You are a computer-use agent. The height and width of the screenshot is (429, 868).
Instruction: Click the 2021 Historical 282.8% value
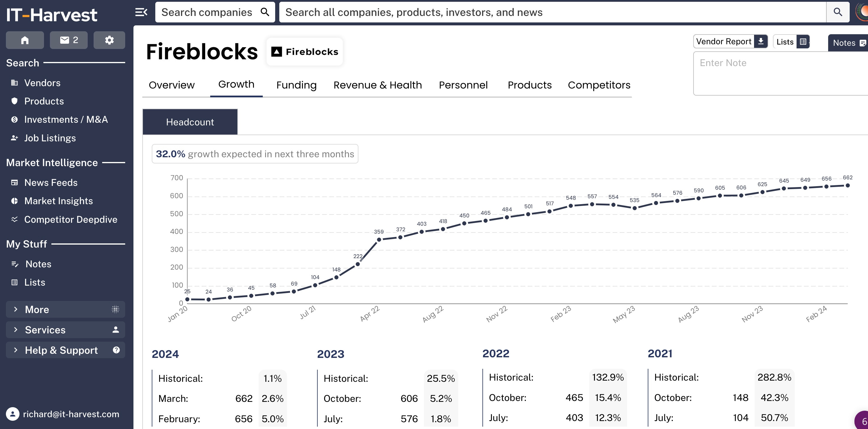tap(774, 377)
